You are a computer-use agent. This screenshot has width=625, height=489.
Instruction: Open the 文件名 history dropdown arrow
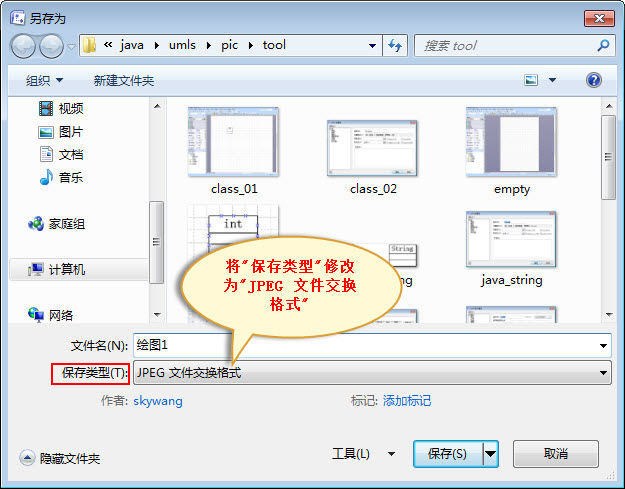(x=603, y=346)
